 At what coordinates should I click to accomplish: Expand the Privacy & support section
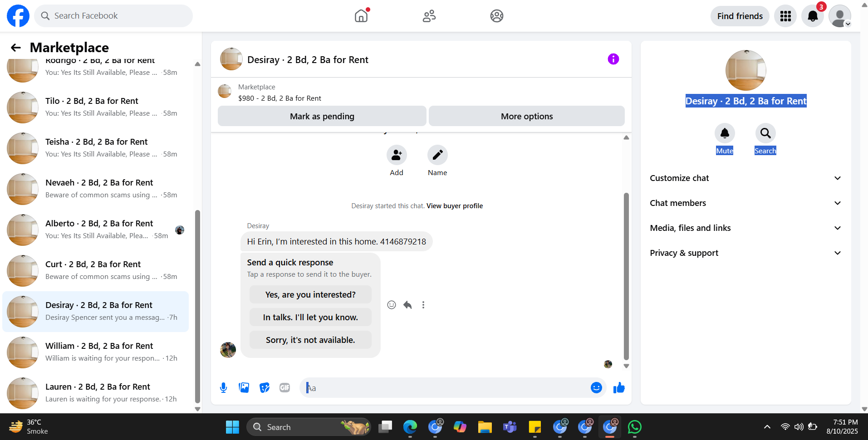click(x=745, y=253)
